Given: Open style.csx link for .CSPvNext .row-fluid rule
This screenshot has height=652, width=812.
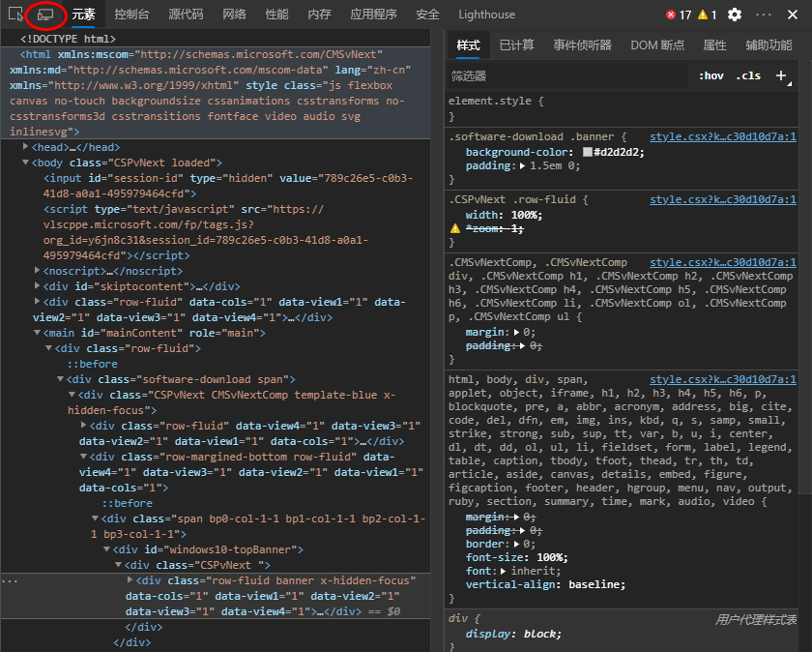Looking at the screenshot, I should (723, 199).
